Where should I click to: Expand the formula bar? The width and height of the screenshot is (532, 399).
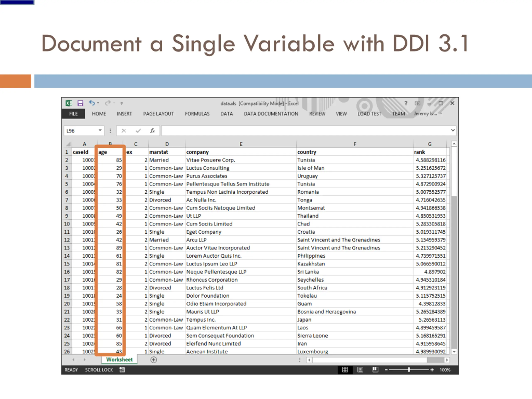(453, 130)
